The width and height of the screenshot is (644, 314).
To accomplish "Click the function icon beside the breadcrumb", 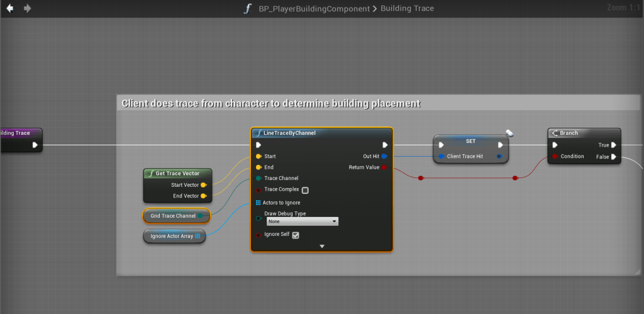I will click(x=247, y=9).
